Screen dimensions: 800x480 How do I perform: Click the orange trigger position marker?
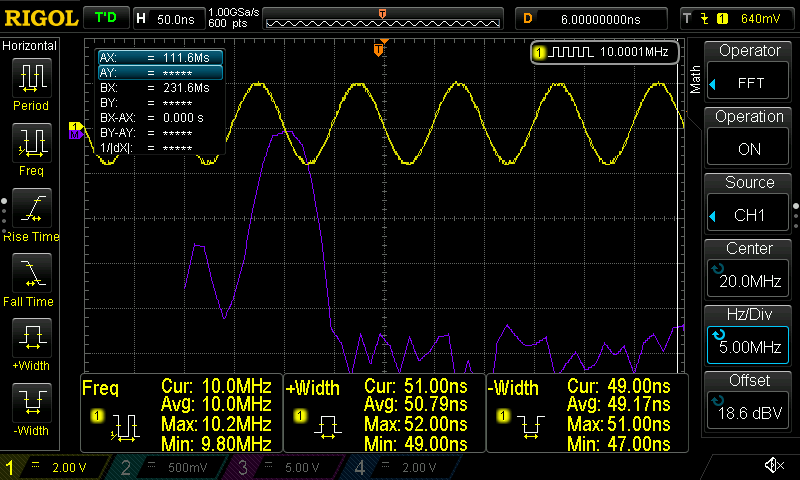[x=379, y=49]
